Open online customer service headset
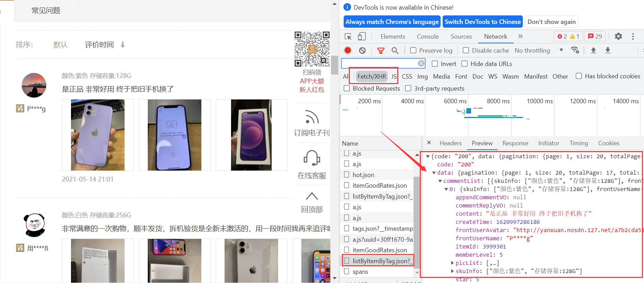This screenshot has height=283, width=644. (x=312, y=158)
